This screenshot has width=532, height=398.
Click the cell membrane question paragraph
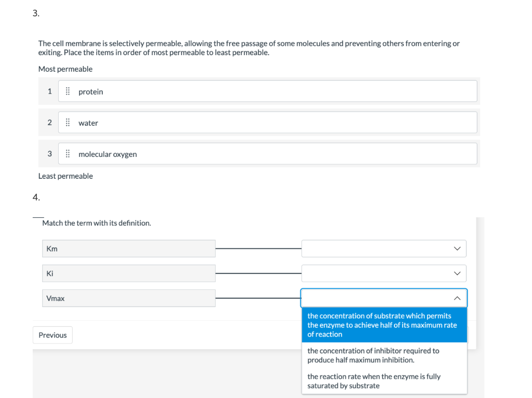coord(249,48)
